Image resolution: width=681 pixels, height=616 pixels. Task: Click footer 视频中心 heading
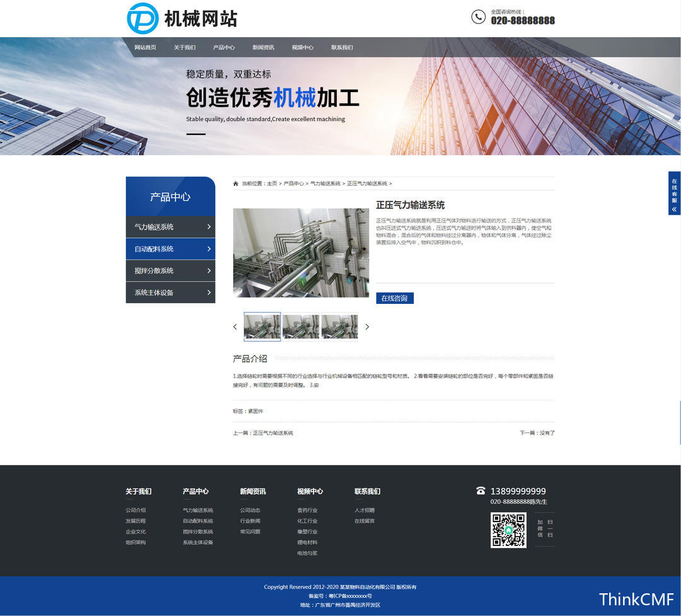[x=310, y=491]
